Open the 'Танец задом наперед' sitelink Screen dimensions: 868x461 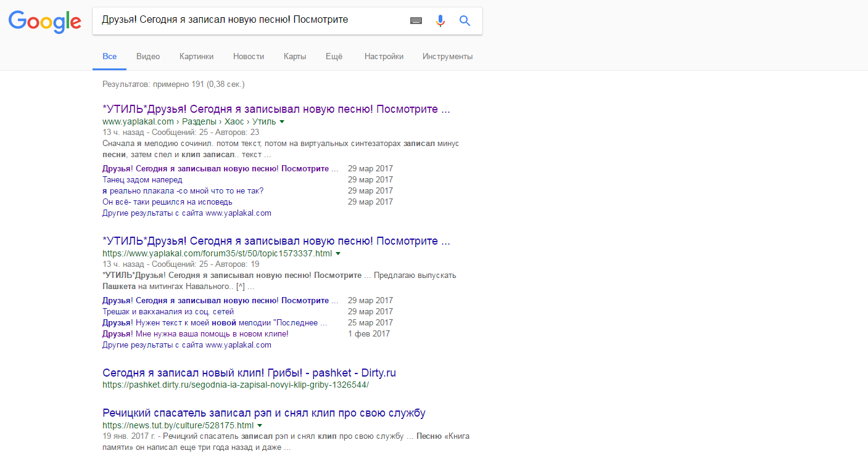[x=143, y=180]
